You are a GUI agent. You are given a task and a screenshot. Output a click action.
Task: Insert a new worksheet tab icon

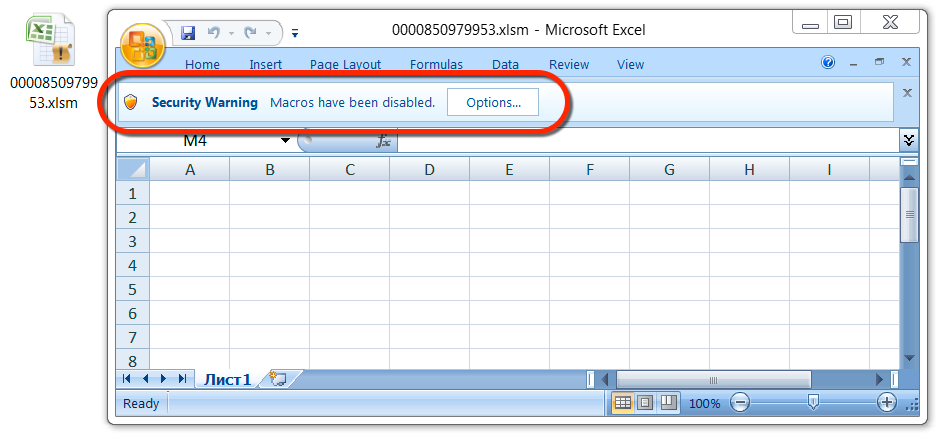click(278, 378)
